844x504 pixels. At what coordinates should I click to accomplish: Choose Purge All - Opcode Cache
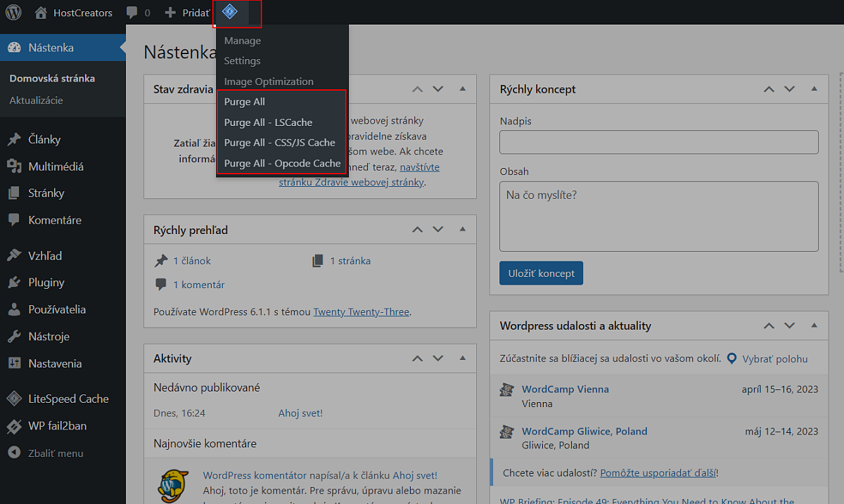tap(282, 163)
